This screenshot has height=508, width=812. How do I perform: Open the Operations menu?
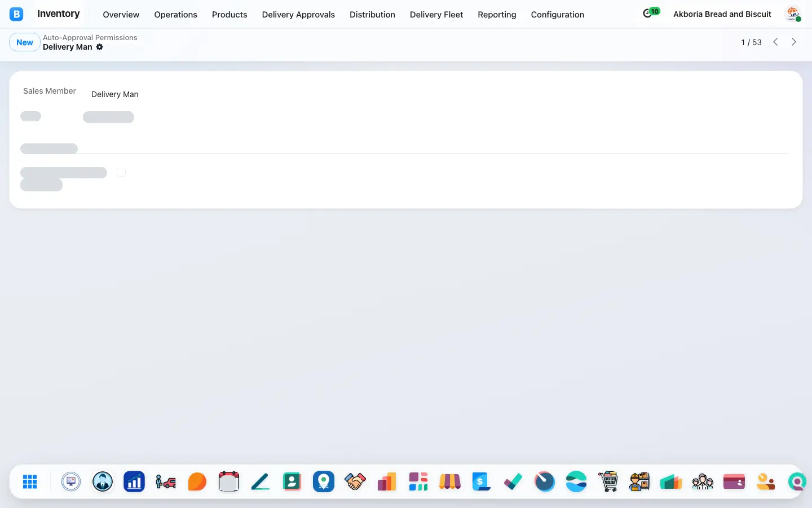click(x=175, y=15)
